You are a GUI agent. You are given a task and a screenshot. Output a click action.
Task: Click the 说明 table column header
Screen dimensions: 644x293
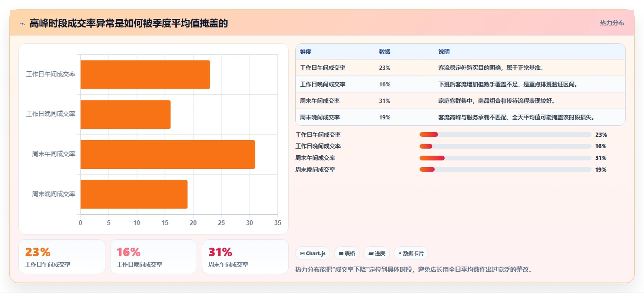444,52
